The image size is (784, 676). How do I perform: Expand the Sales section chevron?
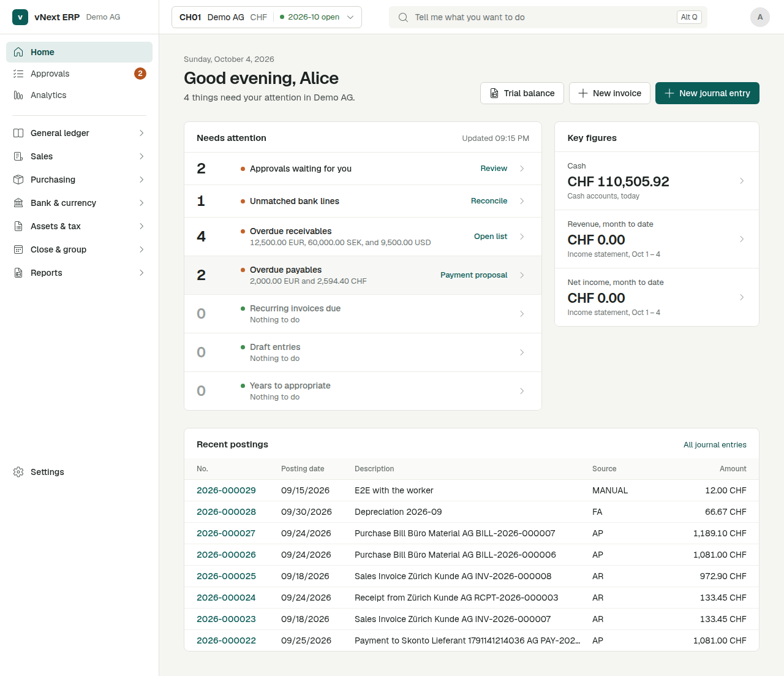click(x=141, y=156)
